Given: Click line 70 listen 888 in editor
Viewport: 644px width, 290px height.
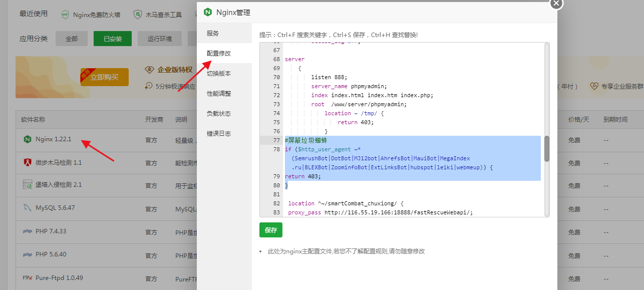Looking at the screenshot, I should (329, 77).
